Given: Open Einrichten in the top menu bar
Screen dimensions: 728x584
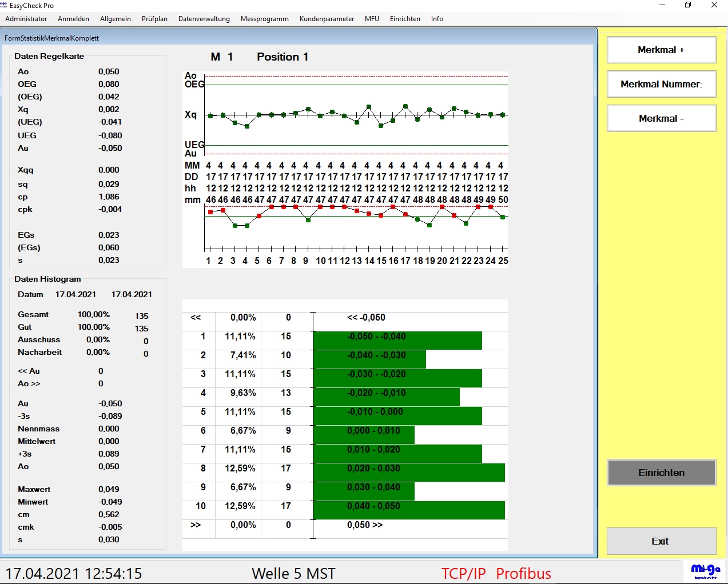Looking at the screenshot, I should 405,19.
